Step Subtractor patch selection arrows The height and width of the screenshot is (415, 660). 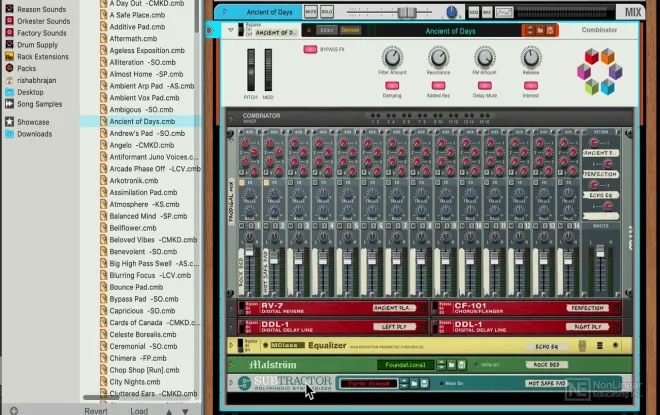404,383
